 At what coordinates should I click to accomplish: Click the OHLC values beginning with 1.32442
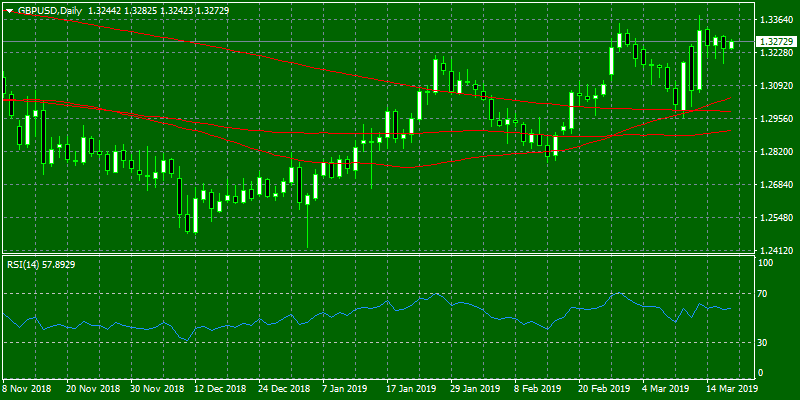(x=165, y=10)
